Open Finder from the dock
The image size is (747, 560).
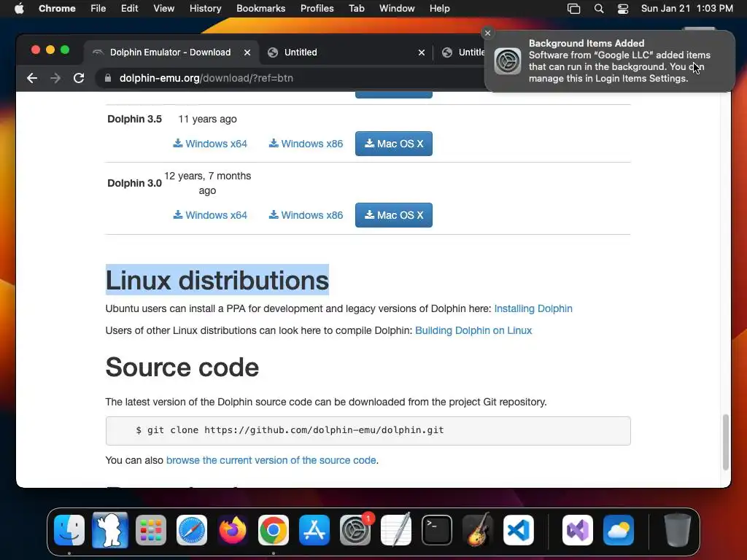click(69, 530)
